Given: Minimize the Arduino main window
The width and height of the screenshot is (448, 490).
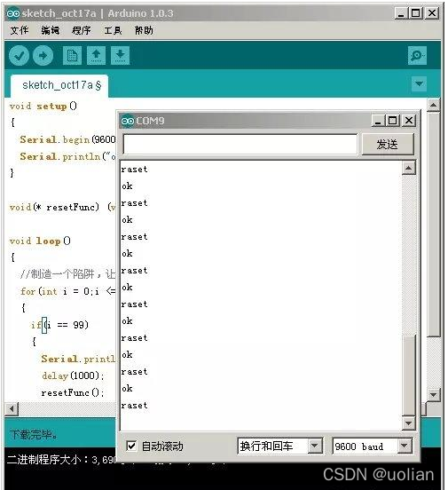Looking at the screenshot, I should [x=401, y=13].
